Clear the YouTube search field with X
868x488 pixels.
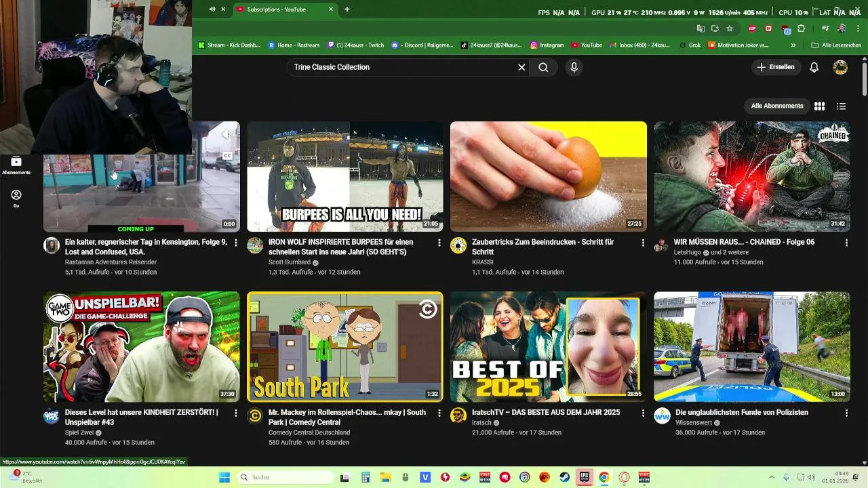(x=521, y=67)
